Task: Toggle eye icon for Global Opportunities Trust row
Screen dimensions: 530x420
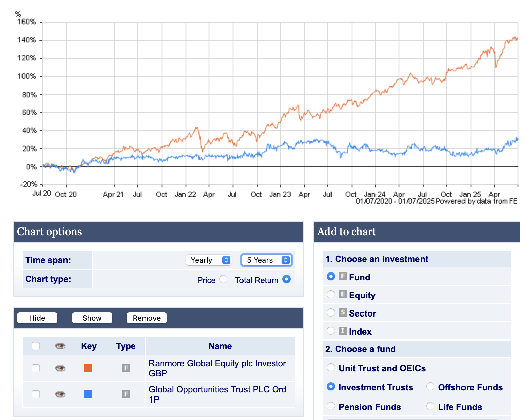Action: pos(60,394)
